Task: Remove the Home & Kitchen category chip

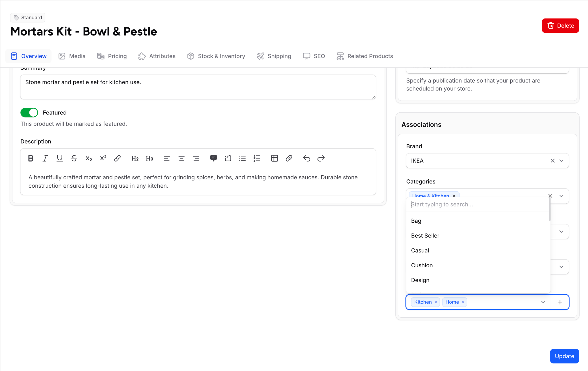Action: 454,196
